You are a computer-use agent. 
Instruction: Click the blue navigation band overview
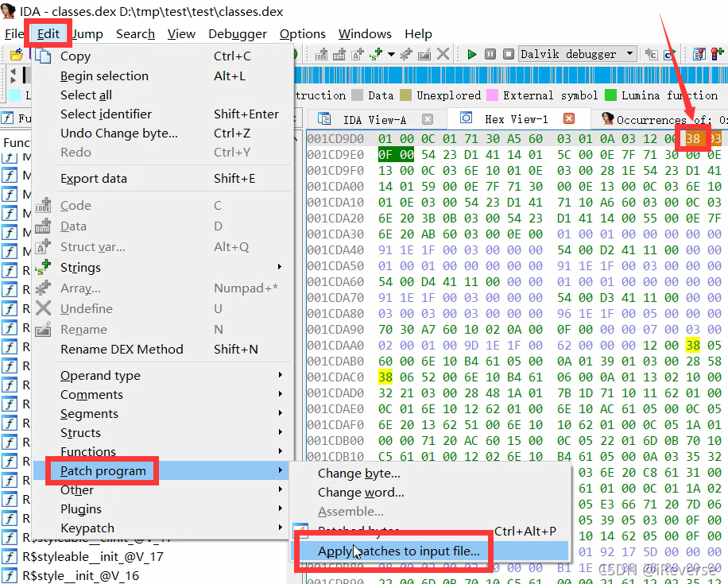click(x=511, y=75)
